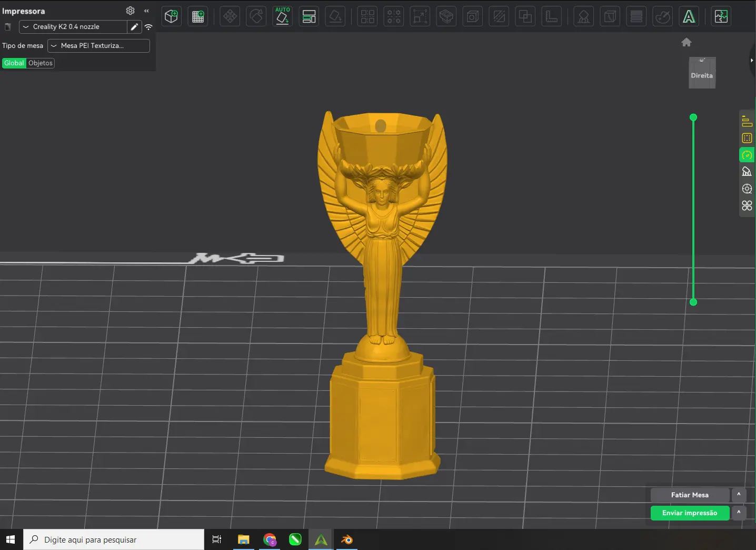Collapse the Impressora side panel

pyautogui.click(x=146, y=11)
